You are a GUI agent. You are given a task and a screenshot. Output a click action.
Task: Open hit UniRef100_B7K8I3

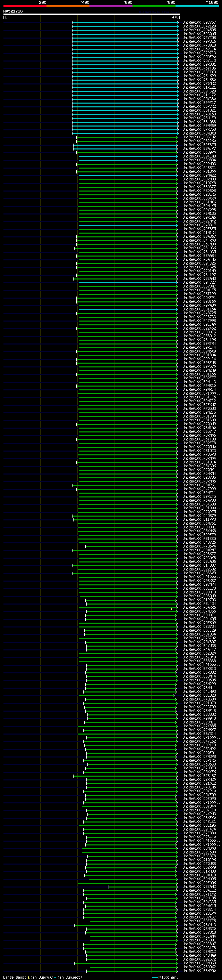coord(199,669)
